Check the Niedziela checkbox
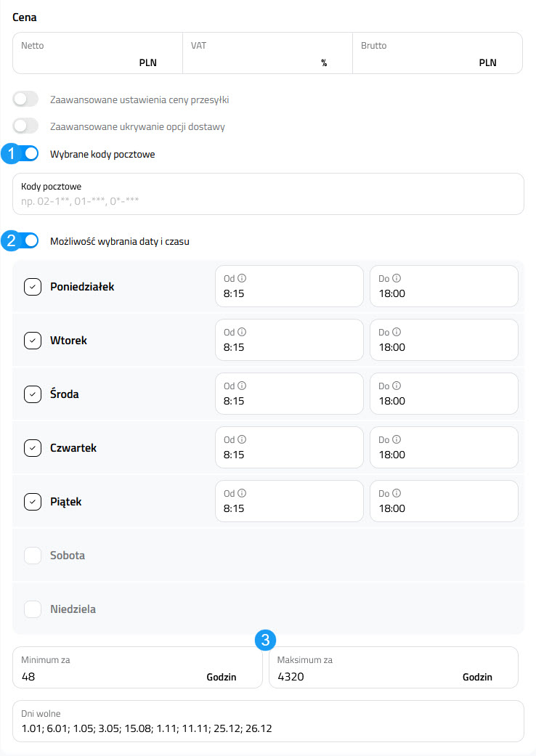Viewport: 536px width, 756px height. coord(33,609)
